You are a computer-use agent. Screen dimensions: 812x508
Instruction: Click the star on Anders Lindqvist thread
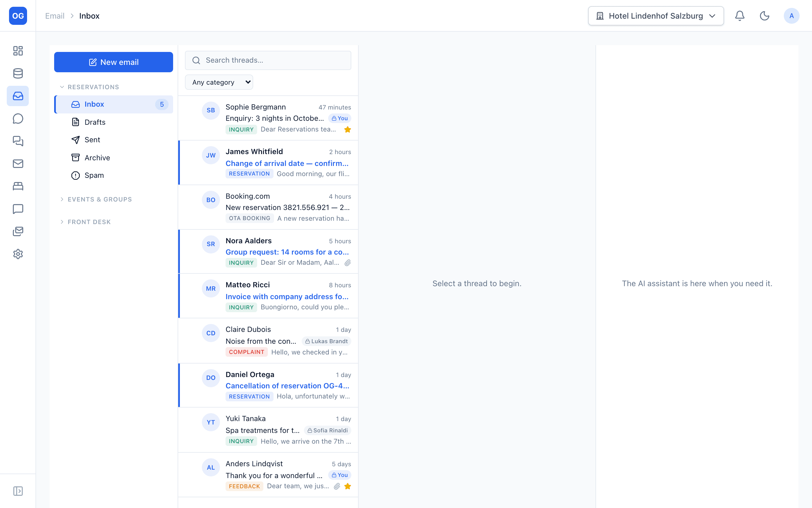click(x=348, y=486)
